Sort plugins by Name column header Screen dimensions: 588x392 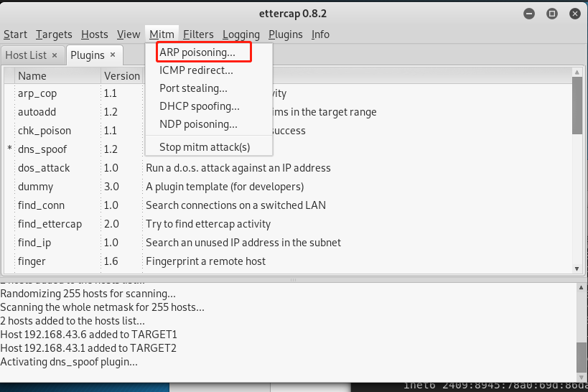tap(57, 76)
